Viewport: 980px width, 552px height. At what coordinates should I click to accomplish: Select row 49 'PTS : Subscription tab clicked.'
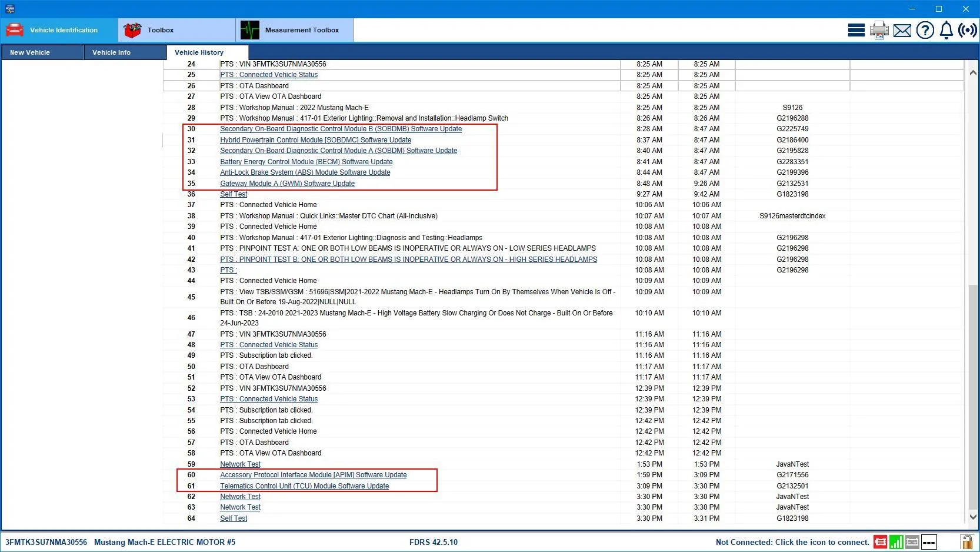pos(564,355)
